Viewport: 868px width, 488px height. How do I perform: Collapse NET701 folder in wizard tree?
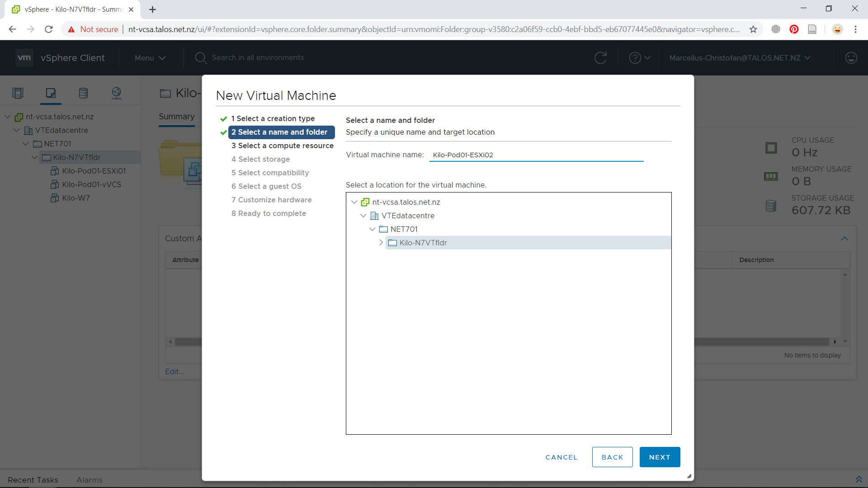click(372, 229)
